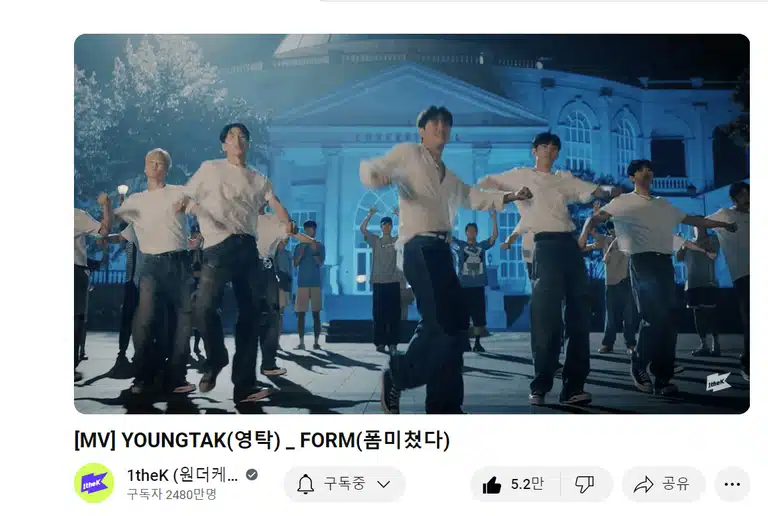Click the [MV] YOUNGTAK(영탁) text in the title
The width and height of the screenshot is (768, 516).
[x=177, y=440]
